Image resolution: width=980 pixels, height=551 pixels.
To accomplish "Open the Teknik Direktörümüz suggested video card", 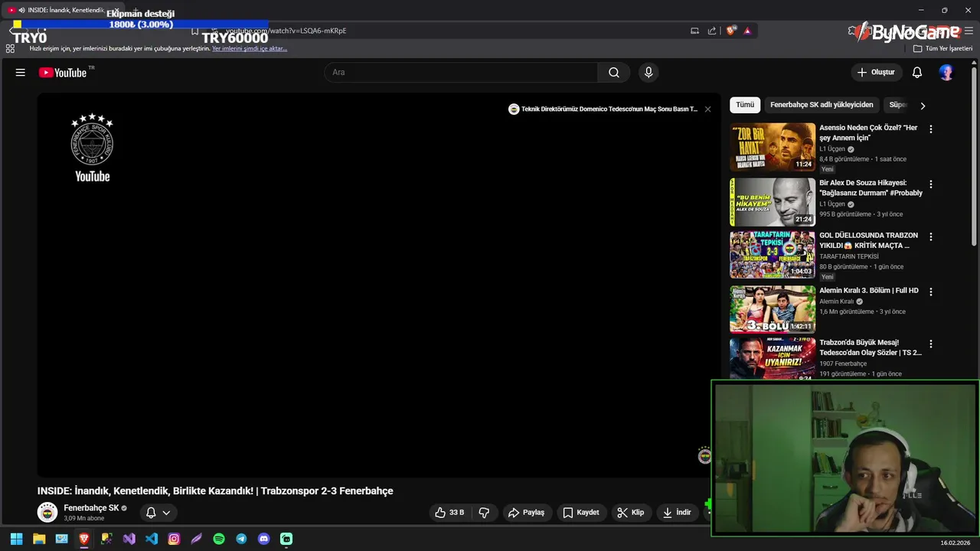I will tap(603, 109).
